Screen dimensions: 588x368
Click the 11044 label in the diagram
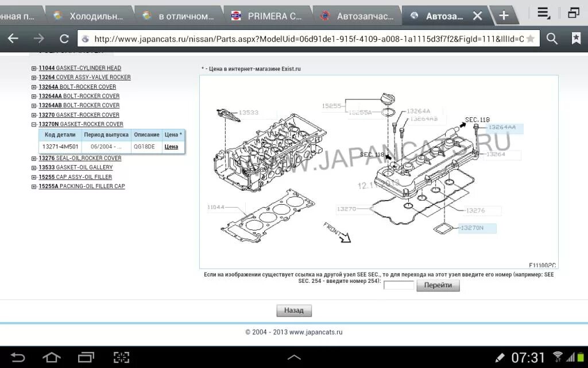(216, 207)
